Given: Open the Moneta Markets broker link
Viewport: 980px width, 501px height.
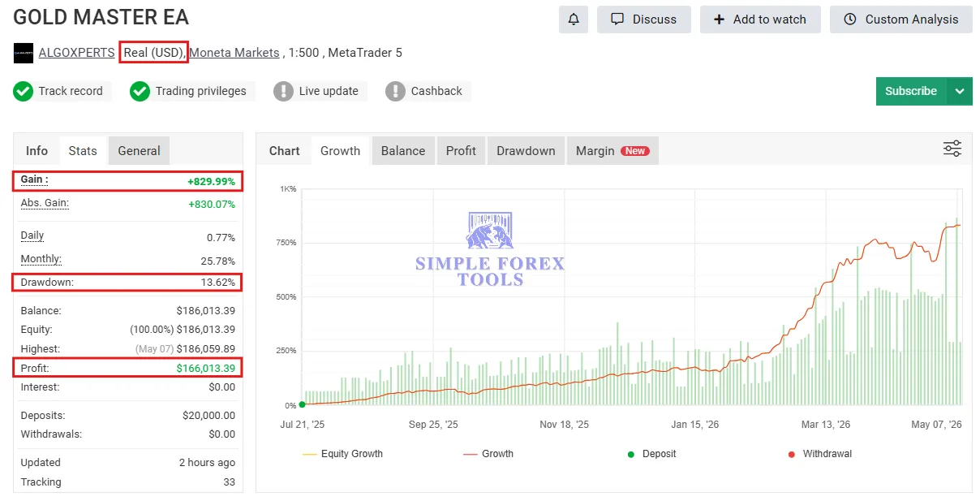Looking at the screenshot, I should click(x=234, y=53).
